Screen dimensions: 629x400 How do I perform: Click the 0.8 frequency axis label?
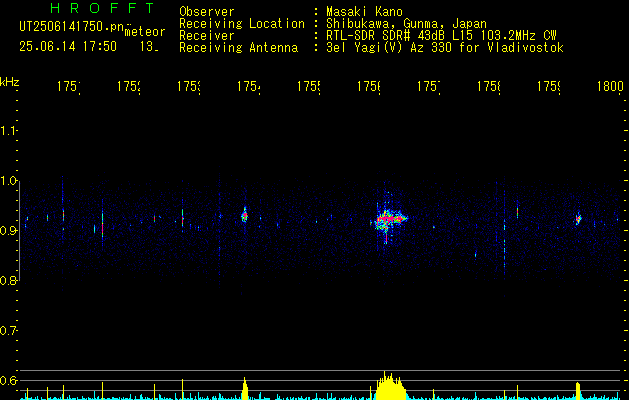[8, 280]
